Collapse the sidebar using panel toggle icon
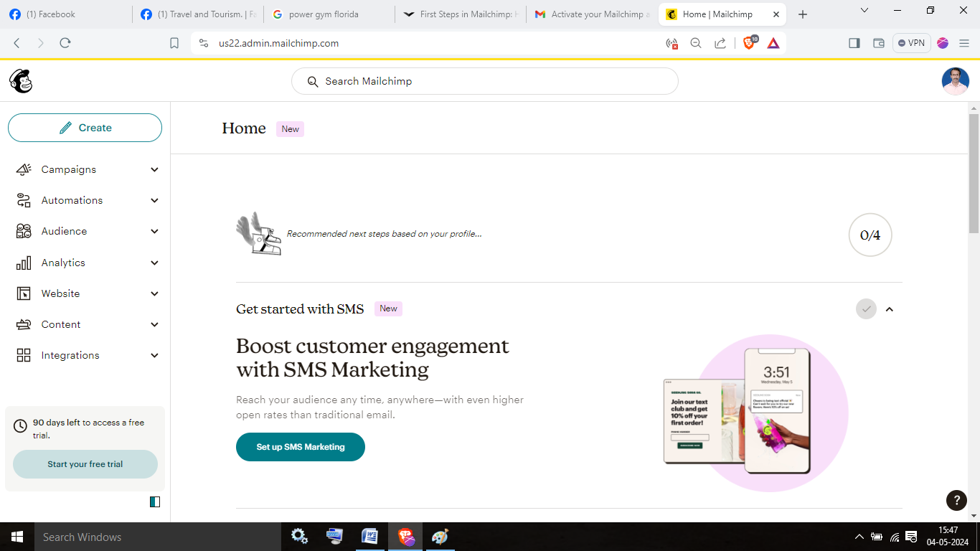Screen dimensions: 980x551 pos(155,501)
